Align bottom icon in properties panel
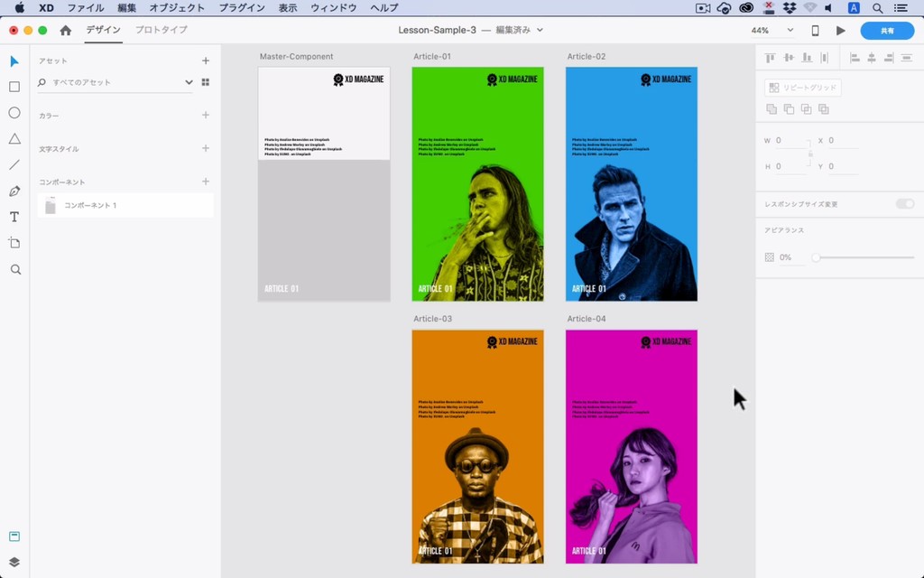This screenshot has height=578, width=924. (x=807, y=58)
